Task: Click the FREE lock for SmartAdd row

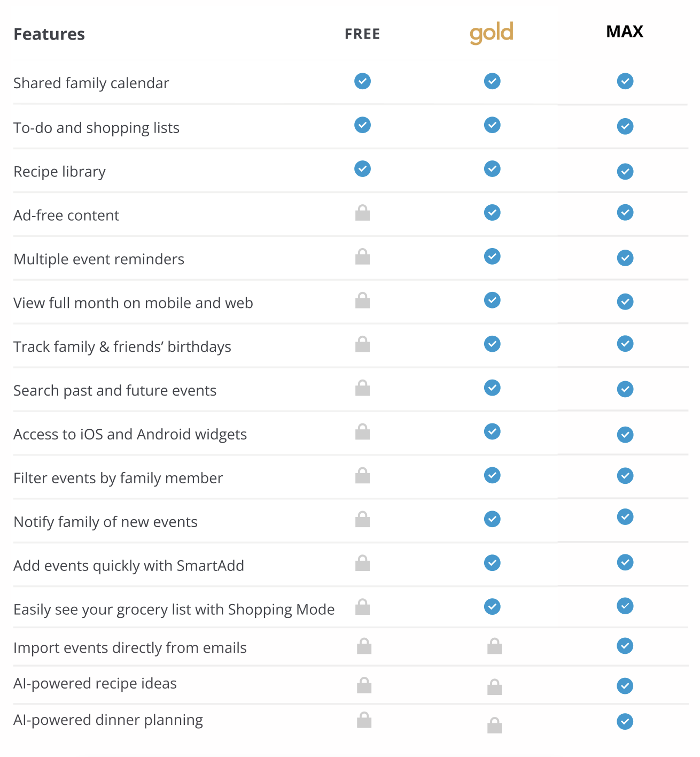Action: pyautogui.click(x=362, y=563)
